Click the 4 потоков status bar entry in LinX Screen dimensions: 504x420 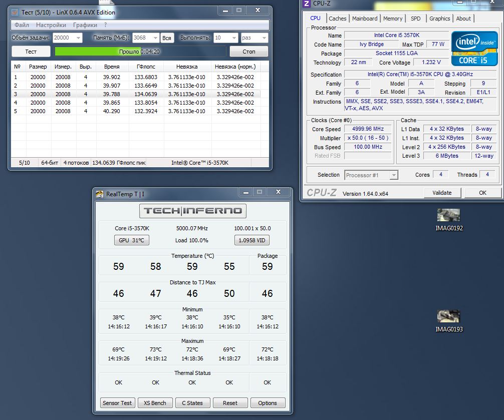[76, 163]
